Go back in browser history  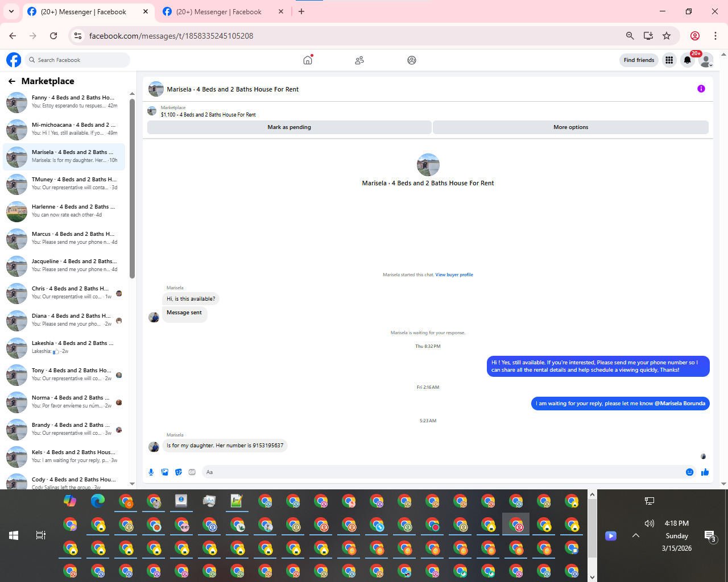click(x=13, y=36)
